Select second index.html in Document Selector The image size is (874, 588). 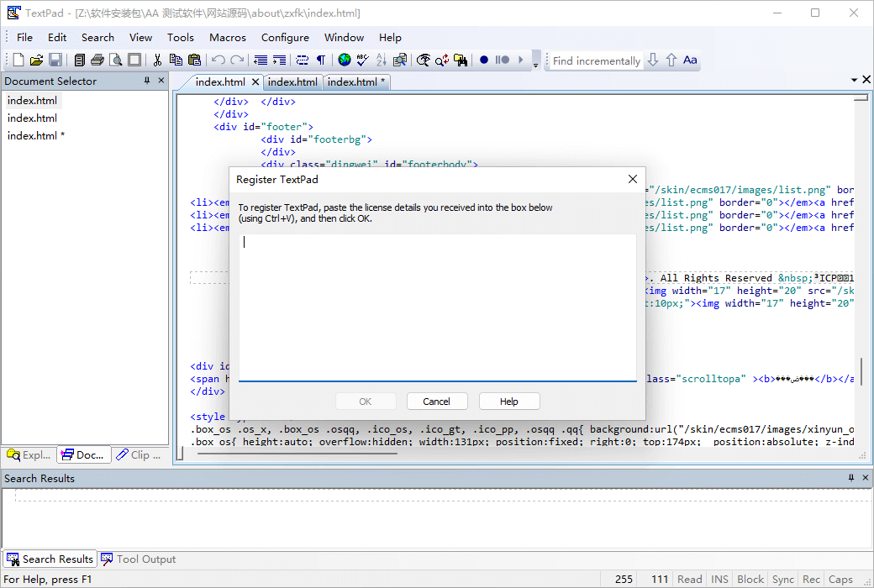click(x=32, y=118)
